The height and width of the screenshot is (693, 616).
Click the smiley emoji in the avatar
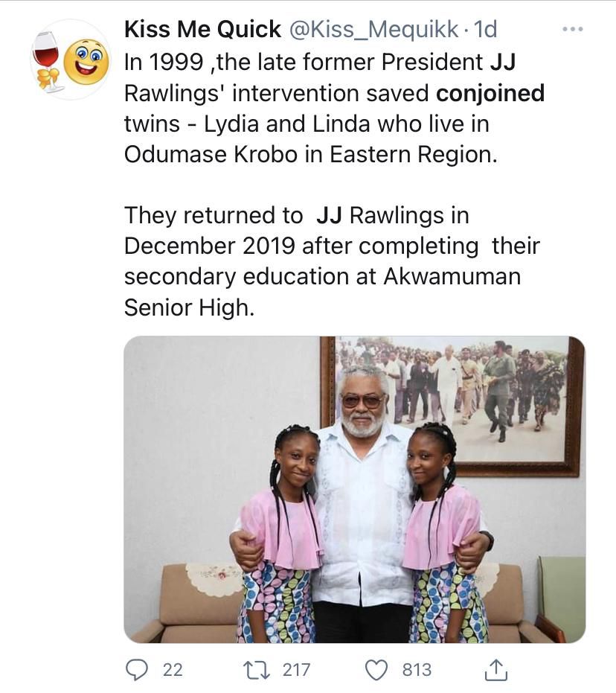pos(86,63)
